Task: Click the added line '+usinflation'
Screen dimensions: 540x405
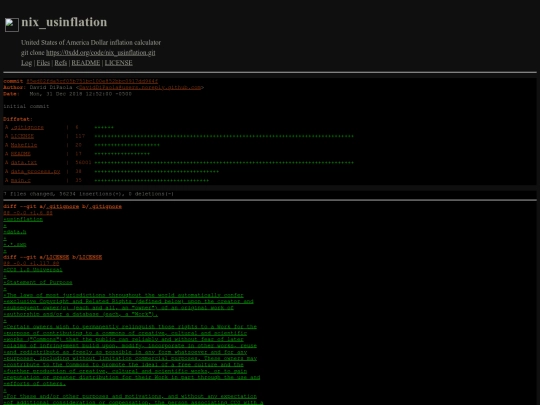Action: pos(23,219)
